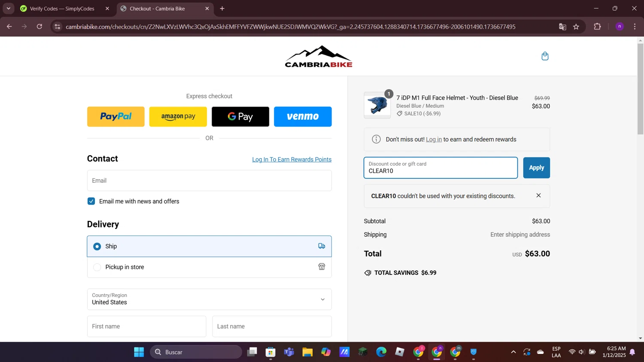Open File Explorer from the taskbar

[307, 352]
